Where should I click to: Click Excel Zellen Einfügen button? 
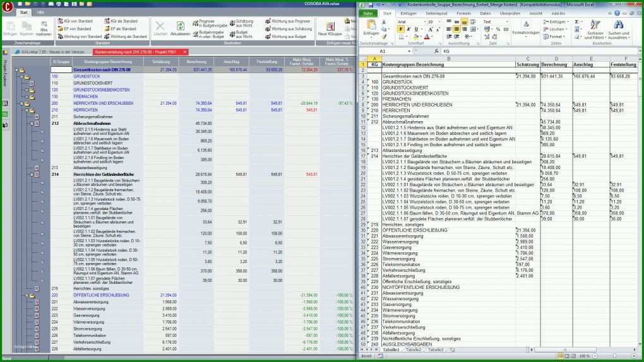[556, 21]
